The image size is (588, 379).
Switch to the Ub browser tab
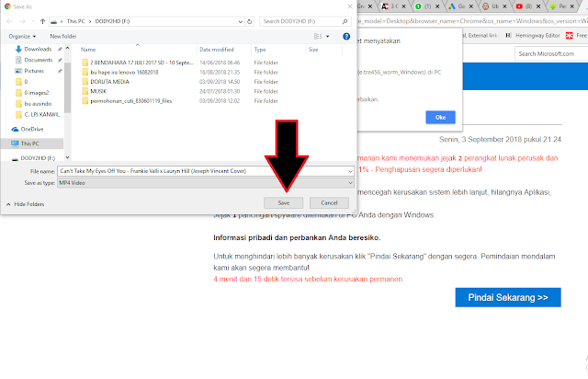[x=492, y=6]
